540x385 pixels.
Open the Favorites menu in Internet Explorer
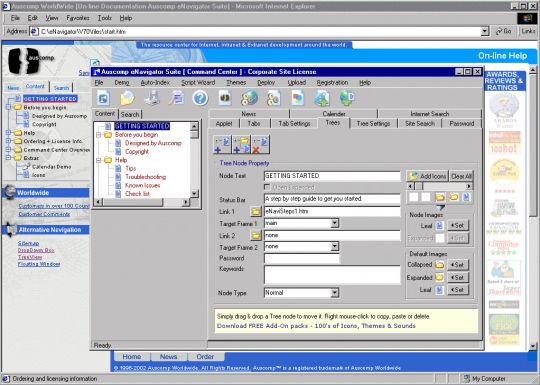pyautogui.click(x=78, y=18)
